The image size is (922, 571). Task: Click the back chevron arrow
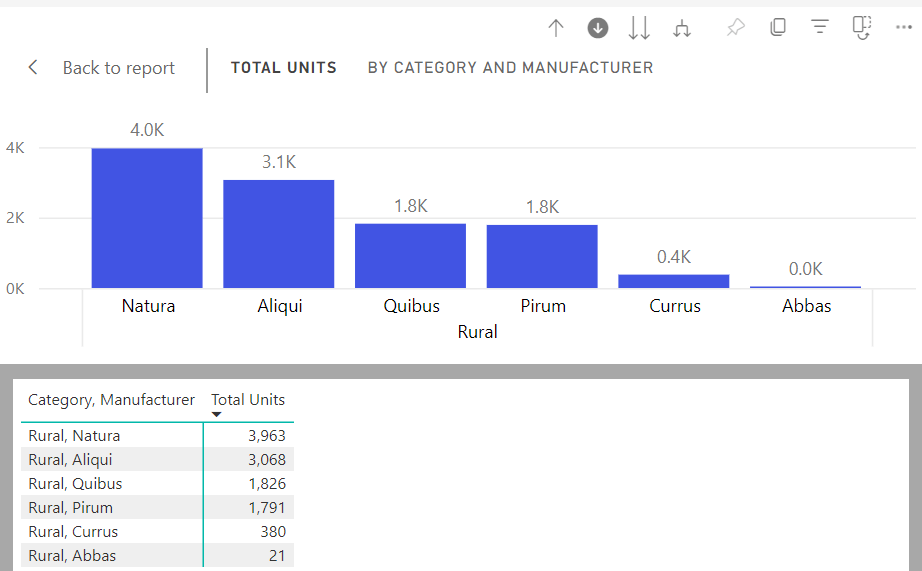33,67
